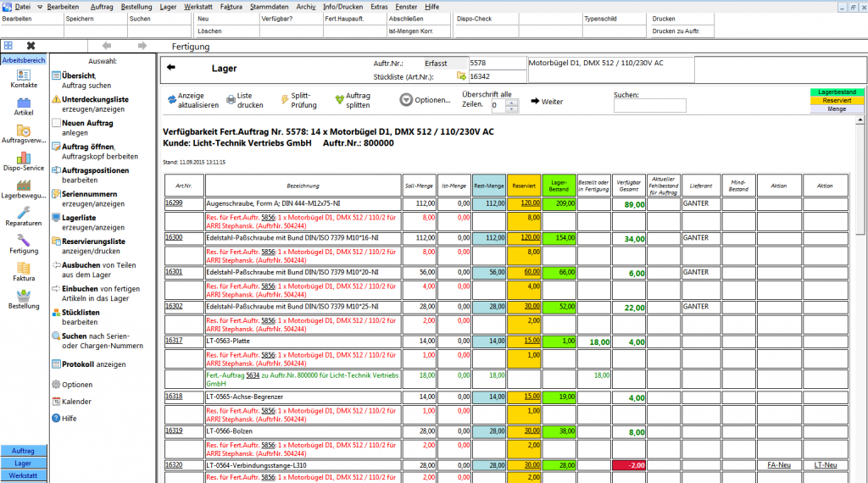Switch to the Lager tab at bottom left
Screen dimensions: 868x483
pyautogui.click(x=23, y=464)
